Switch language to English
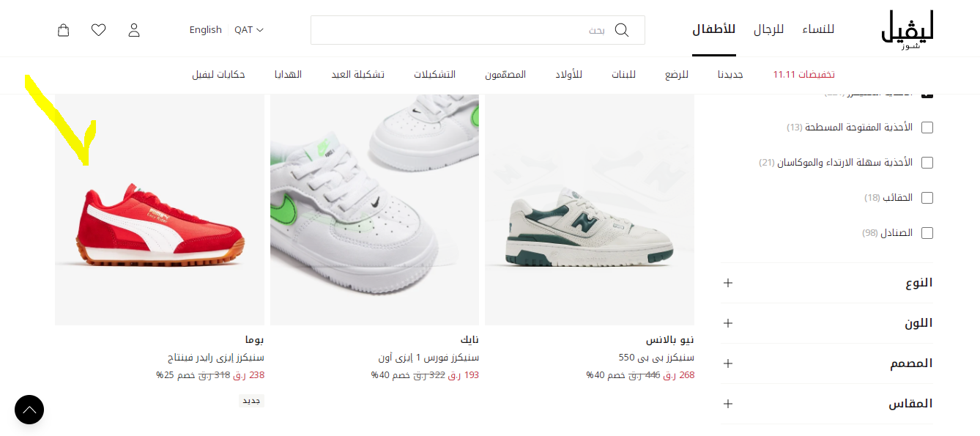The width and height of the screenshot is (980, 436). click(206, 30)
